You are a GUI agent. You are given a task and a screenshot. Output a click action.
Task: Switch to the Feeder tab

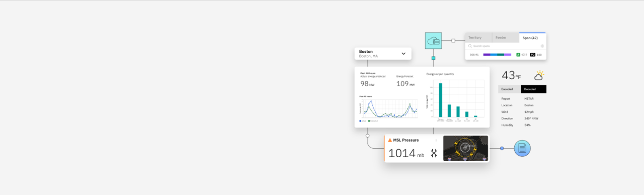tap(505, 38)
